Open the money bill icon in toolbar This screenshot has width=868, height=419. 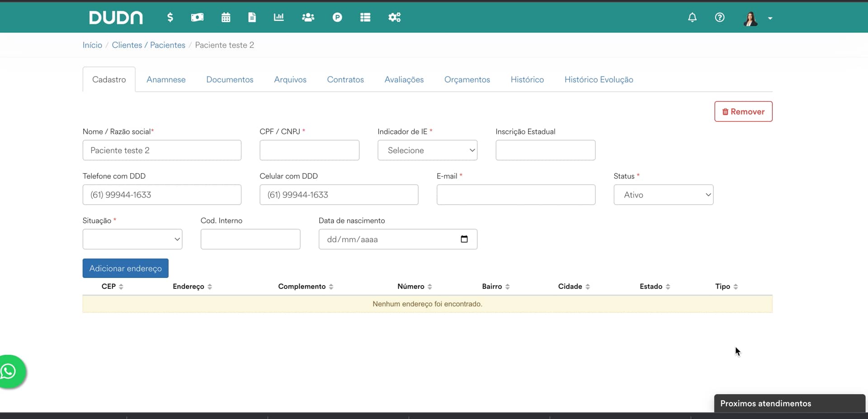197,17
